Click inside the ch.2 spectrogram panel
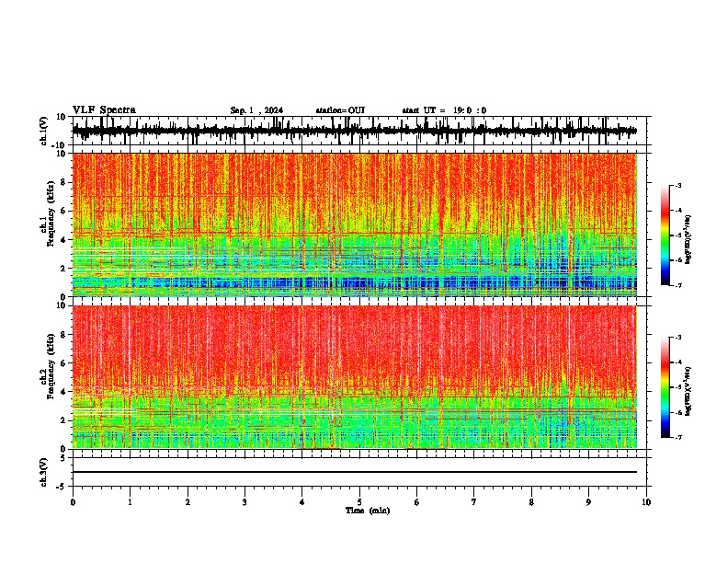Image resolution: width=728 pixels, height=563 pixels. coord(355,377)
